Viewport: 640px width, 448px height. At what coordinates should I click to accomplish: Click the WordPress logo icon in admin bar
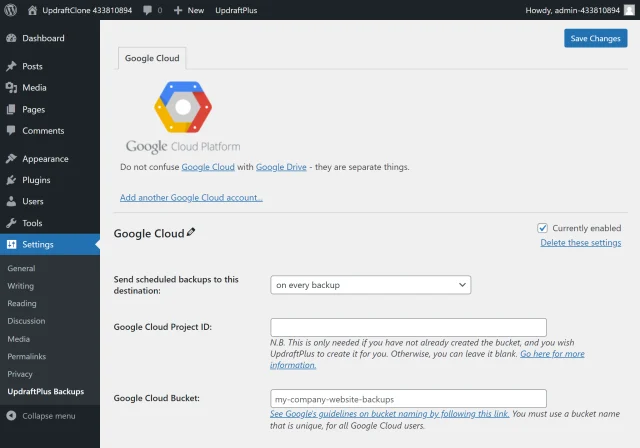pos(11,10)
